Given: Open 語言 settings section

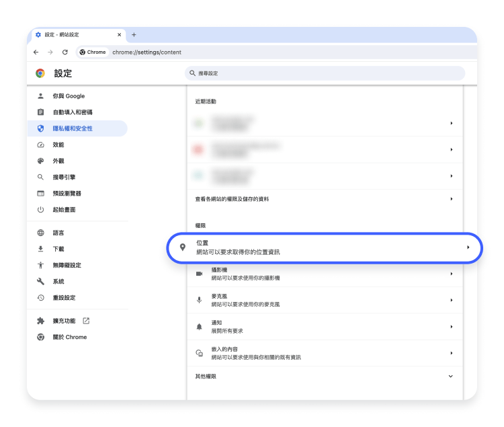Looking at the screenshot, I should pos(77,233).
